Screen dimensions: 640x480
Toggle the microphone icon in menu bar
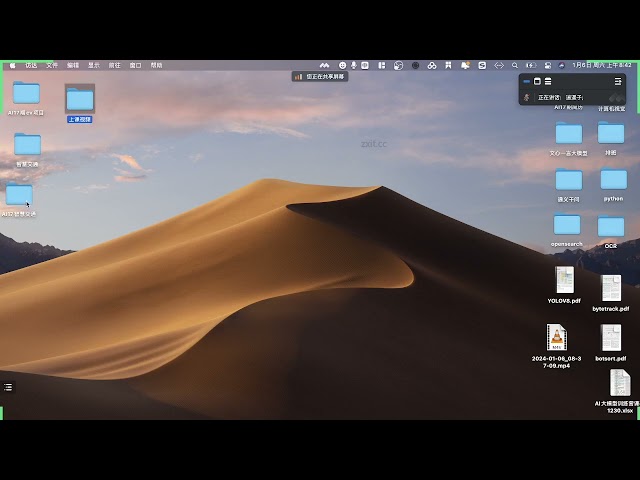(354, 65)
